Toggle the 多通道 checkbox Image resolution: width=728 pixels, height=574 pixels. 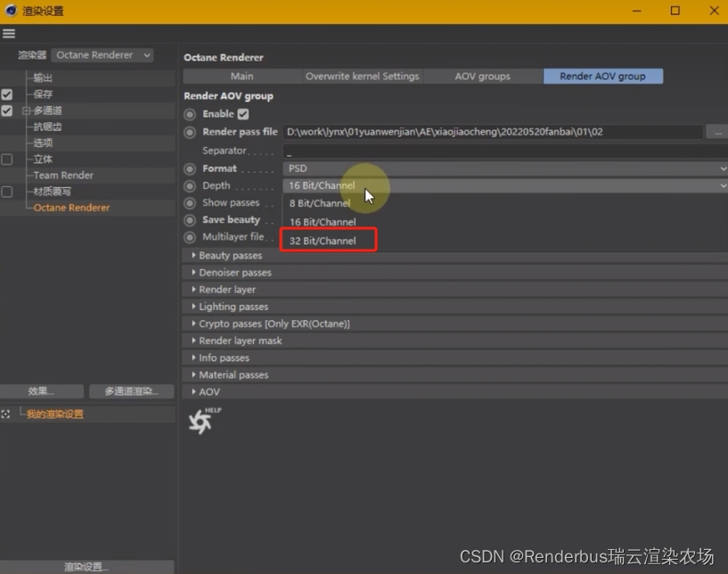(6, 111)
